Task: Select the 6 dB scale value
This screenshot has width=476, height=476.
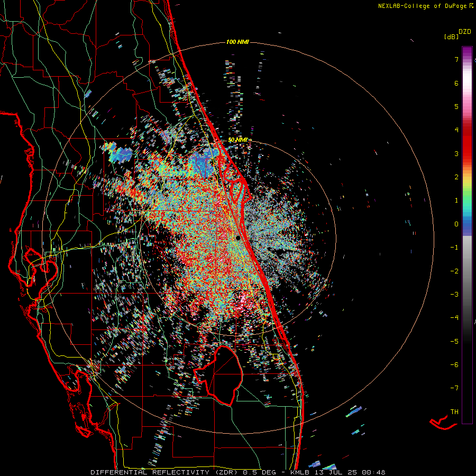Action: click(x=456, y=83)
